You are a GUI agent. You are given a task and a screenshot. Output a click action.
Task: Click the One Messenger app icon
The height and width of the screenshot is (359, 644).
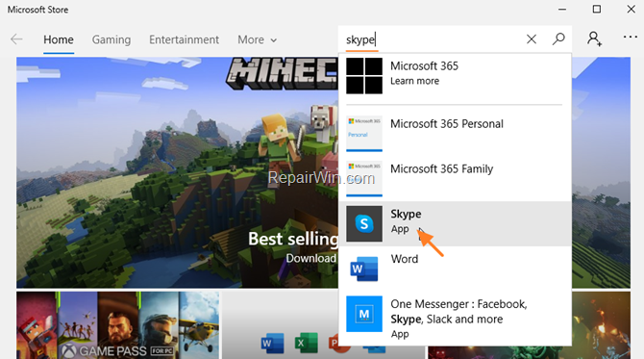364,314
